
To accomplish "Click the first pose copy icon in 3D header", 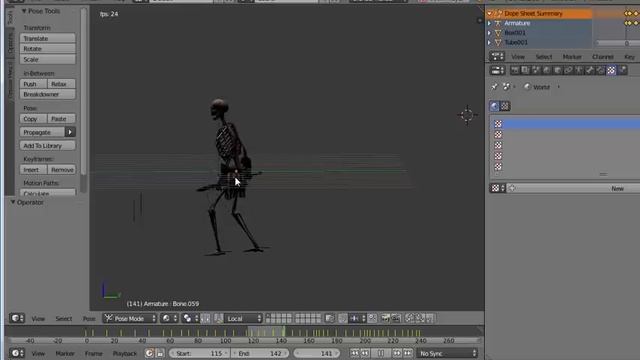I will coord(409,318).
